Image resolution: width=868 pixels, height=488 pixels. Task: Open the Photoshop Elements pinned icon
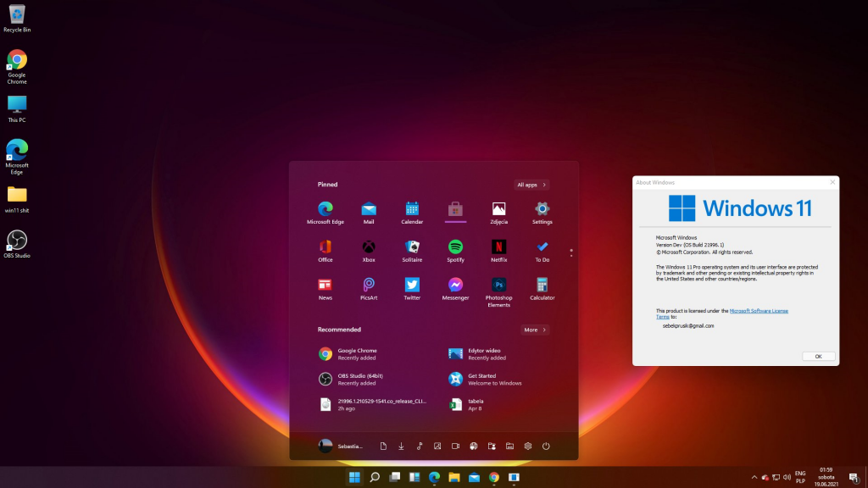pos(498,286)
